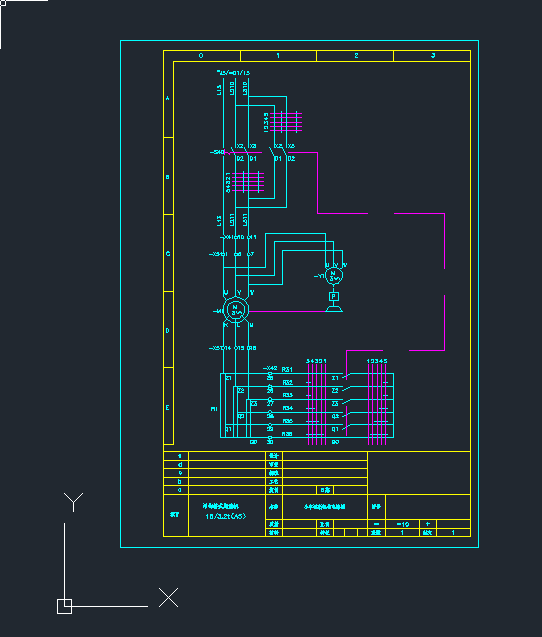Select row label A on the left frame border
Screen dimensions: 542x637
tap(168, 98)
